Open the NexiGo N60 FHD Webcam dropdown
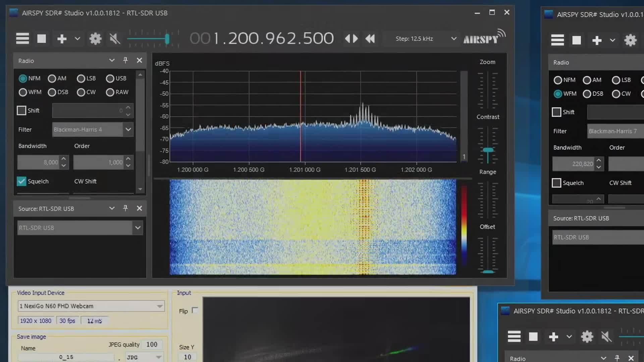Viewport: 644px width, 362px height. 160,306
